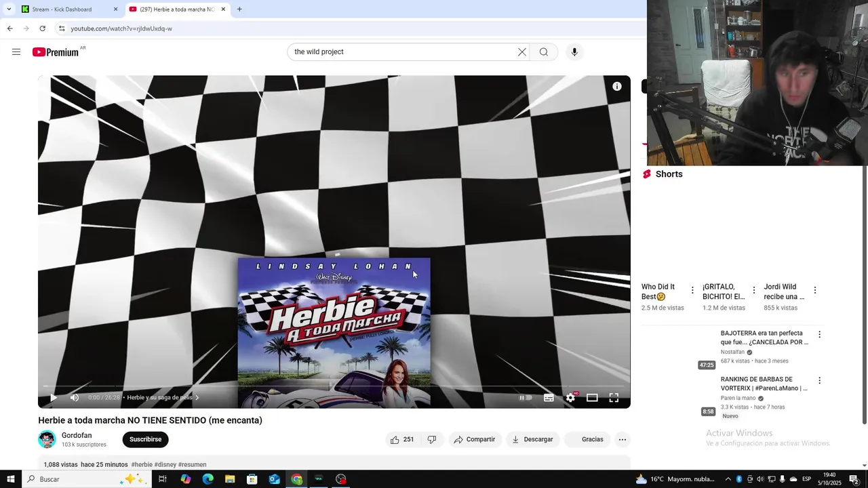Open options for '¡GRITALO, BICHITO!' short
Viewport: 868px width, 488px height.
tap(753, 290)
